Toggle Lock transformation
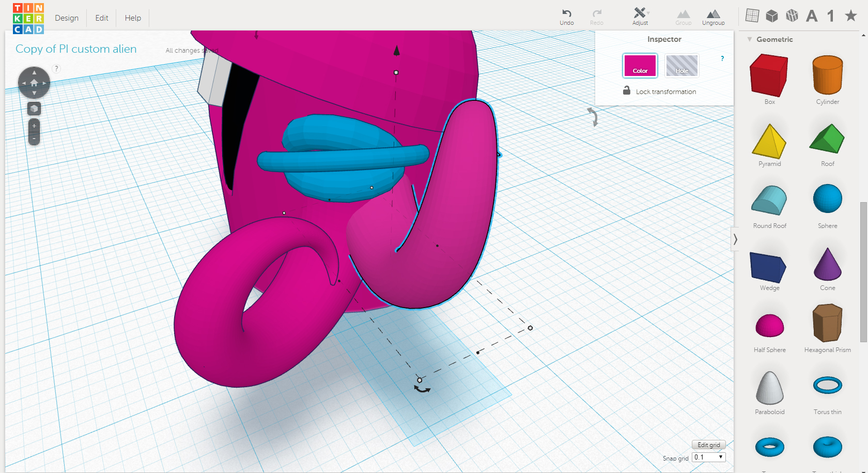This screenshot has width=868, height=473. [660, 91]
